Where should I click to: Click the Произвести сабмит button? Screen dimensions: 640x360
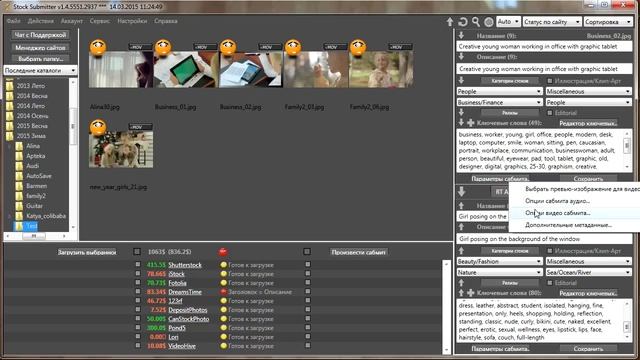point(358,252)
